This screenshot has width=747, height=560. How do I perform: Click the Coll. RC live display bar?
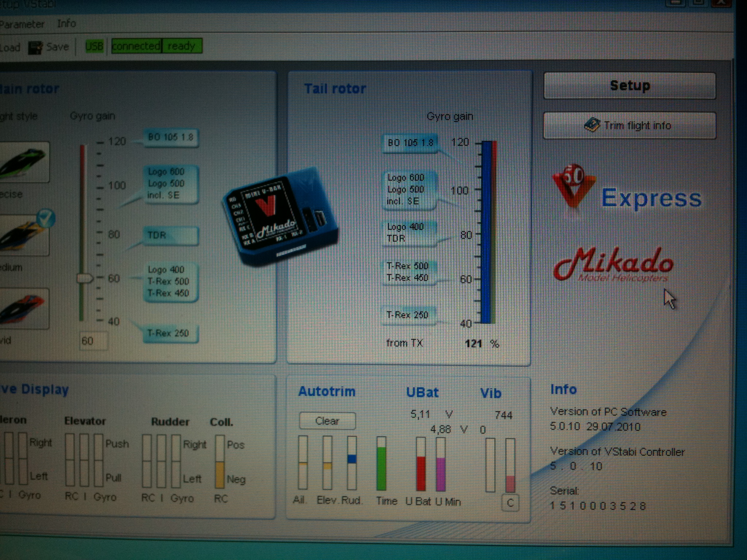220,462
